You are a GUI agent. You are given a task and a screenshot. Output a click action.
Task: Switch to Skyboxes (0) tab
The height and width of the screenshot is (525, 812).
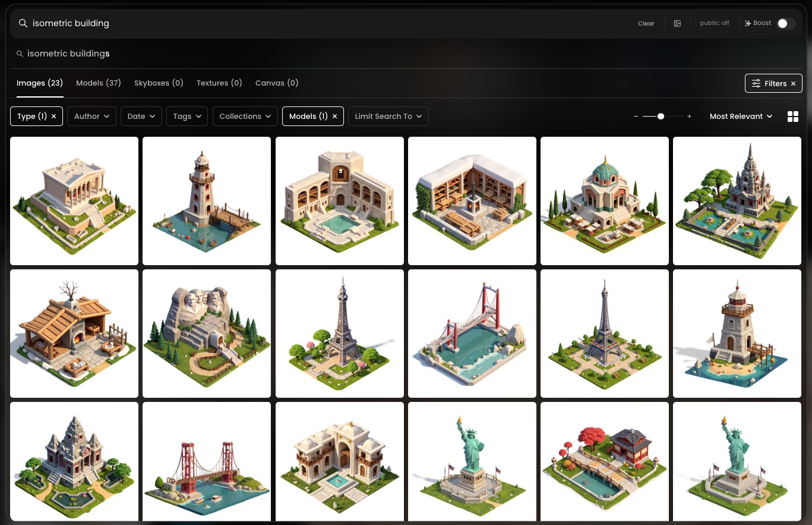click(x=159, y=83)
